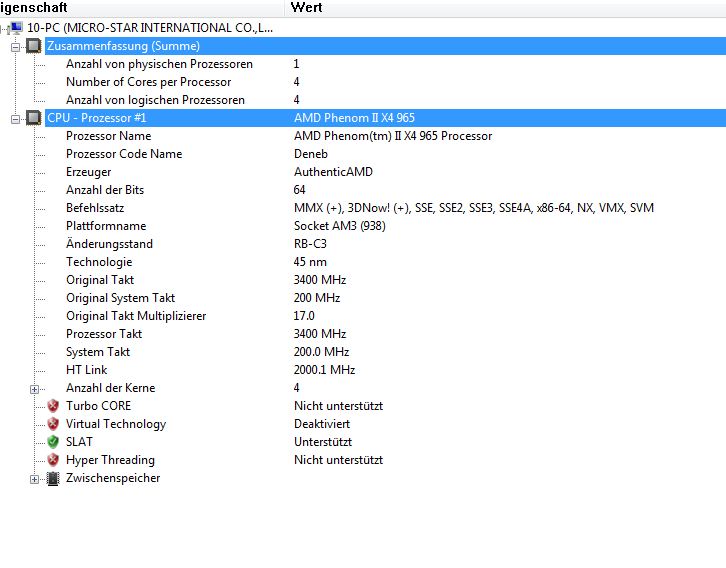726x568 pixels.
Task: Click the green shield icon beside SLAT
Action: [53, 442]
